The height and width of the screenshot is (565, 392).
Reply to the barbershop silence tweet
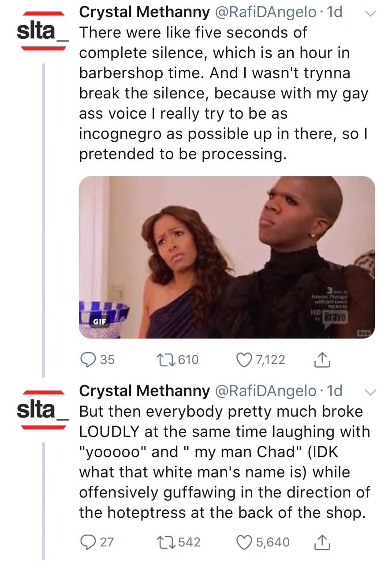(x=88, y=360)
